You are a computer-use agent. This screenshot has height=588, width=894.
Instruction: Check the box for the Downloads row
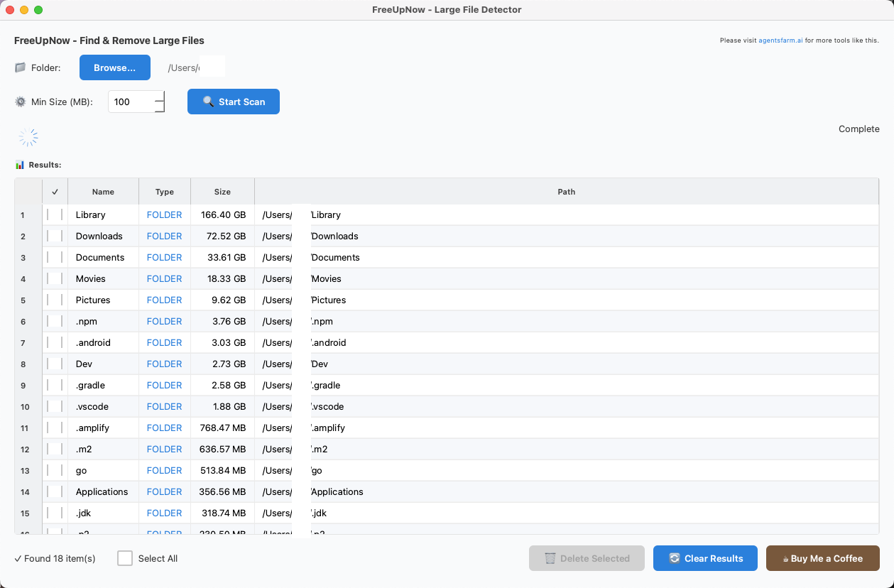point(55,236)
